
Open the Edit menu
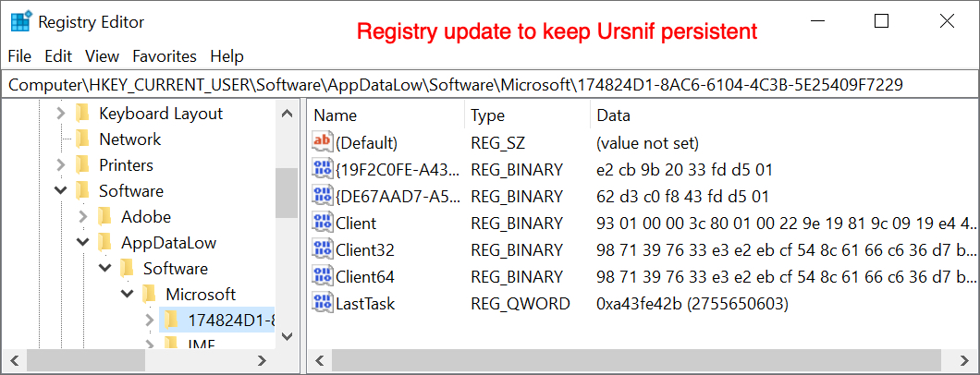(x=58, y=56)
